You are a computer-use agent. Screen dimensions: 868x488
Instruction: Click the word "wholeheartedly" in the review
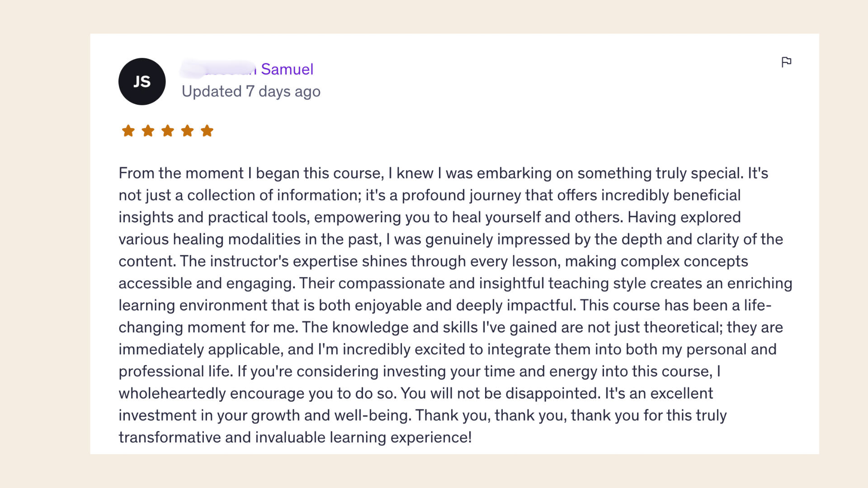pyautogui.click(x=172, y=393)
